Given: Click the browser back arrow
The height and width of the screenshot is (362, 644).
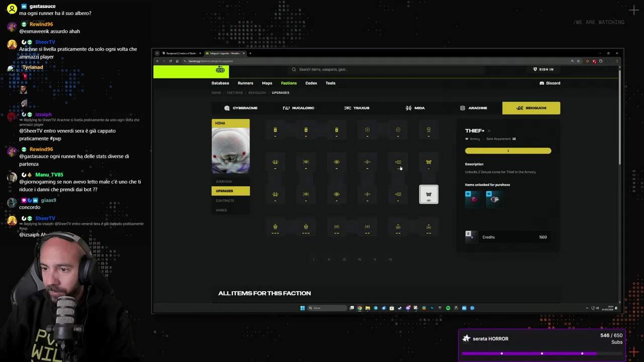Looking at the screenshot, I should pyautogui.click(x=157, y=61).
